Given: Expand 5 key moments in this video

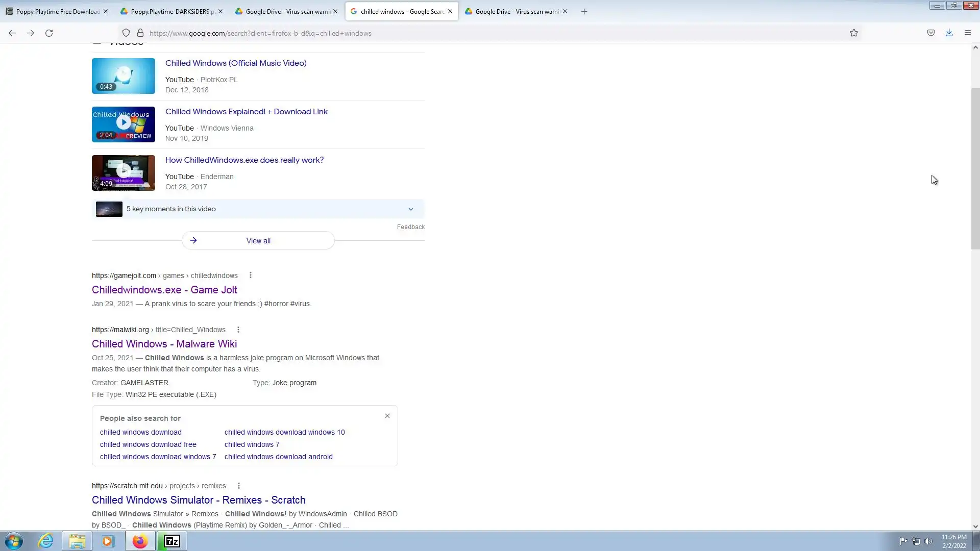Looking at the screenshot, I should [410, 209].
